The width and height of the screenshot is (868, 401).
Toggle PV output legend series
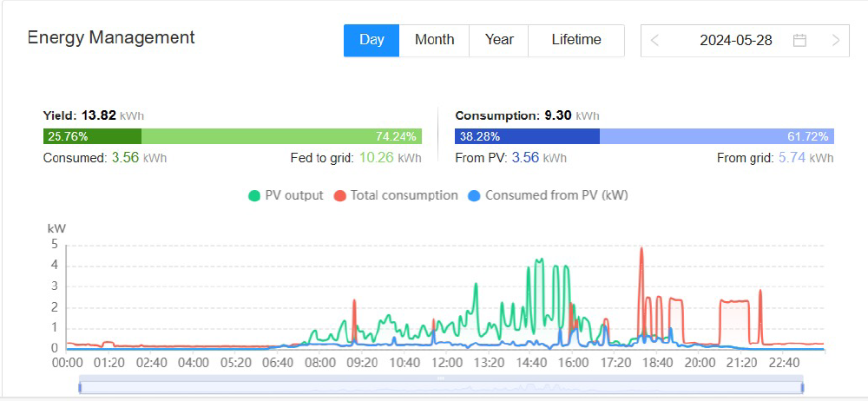click(293, 195)
